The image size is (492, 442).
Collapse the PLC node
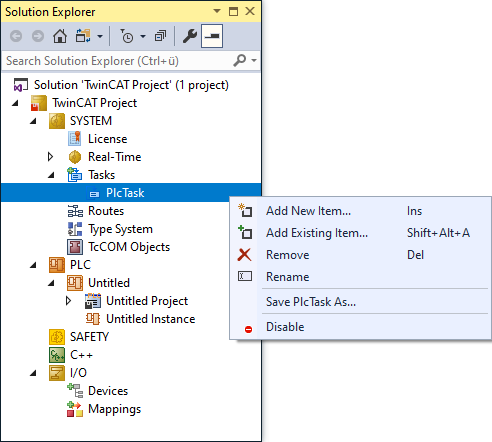(33, 265)
